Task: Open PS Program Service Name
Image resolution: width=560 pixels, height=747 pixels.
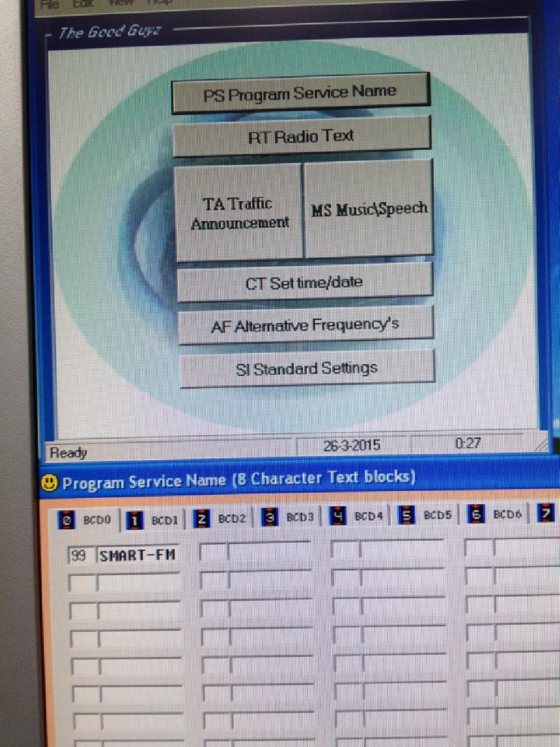Action: 300,94
